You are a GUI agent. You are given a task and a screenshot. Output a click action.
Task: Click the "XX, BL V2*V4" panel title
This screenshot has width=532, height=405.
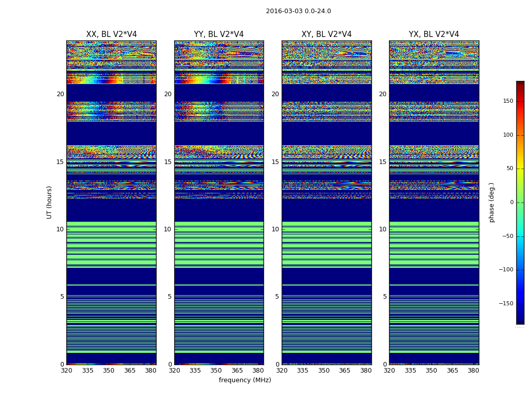click(x=111, y=34)
